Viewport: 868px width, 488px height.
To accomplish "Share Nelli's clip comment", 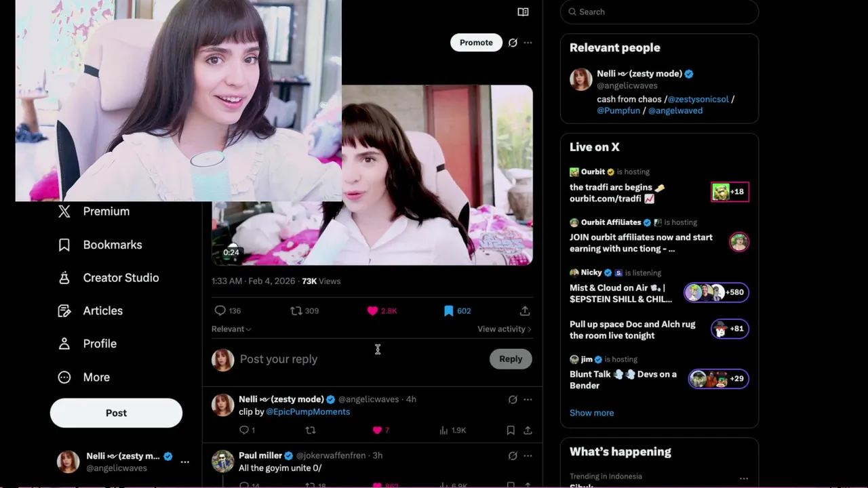I will point(528,430).
